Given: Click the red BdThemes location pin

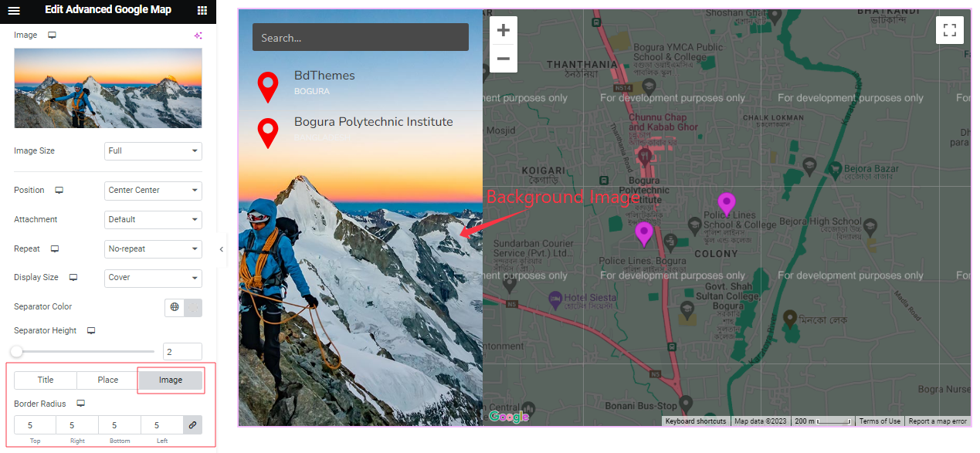Looking at the screenshot, I should pos(267,87).
